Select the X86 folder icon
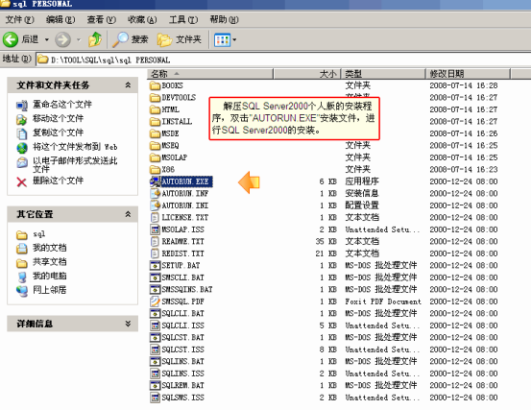Screen dimensions: 532x410 [x=155, y=170]
